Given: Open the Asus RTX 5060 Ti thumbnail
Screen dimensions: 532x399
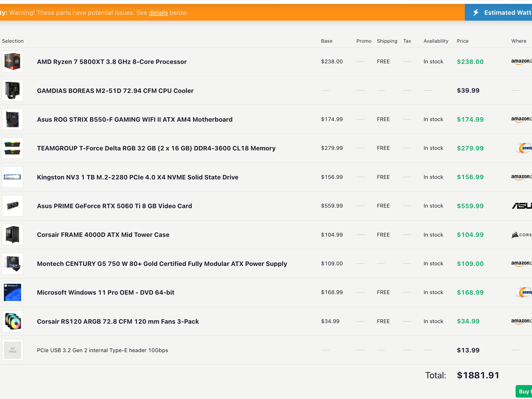Looking at the screenshot, I should pos(12,206).
